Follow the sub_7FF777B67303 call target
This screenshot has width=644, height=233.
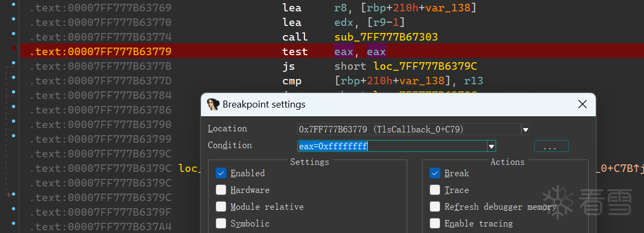pyautogui.click(x=386, y=37)
